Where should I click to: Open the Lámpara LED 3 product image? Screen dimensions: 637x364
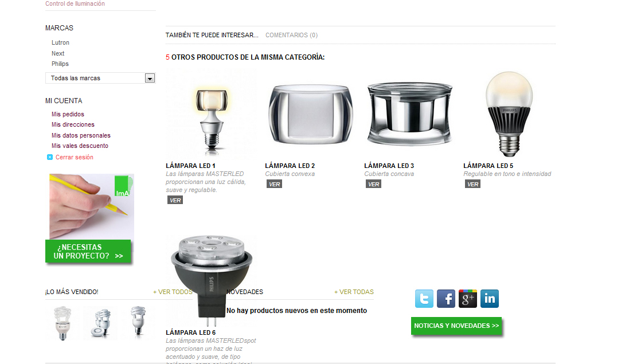pyautogui.click(x=409, y=113)
